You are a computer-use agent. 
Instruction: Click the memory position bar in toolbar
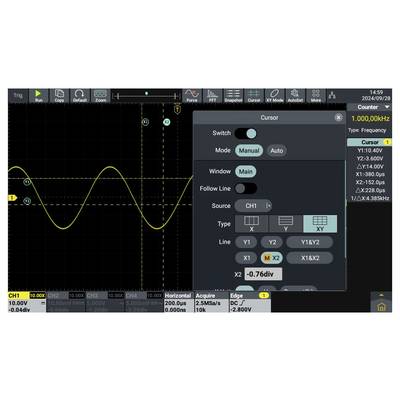point(146,96)
